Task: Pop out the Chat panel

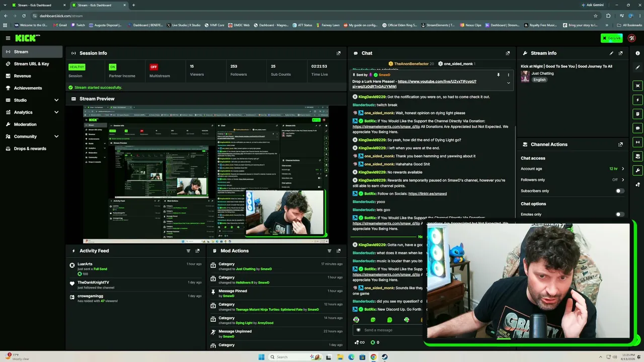Action: click(508, 53)
